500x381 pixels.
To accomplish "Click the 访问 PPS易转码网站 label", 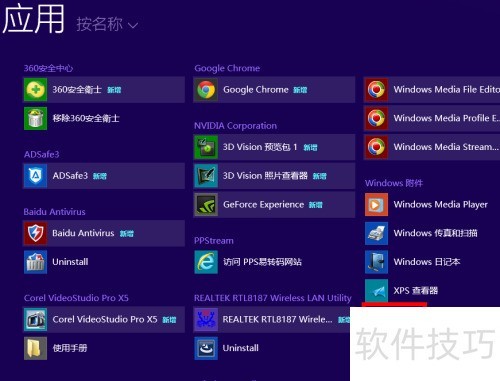I will tap(262, 262).
